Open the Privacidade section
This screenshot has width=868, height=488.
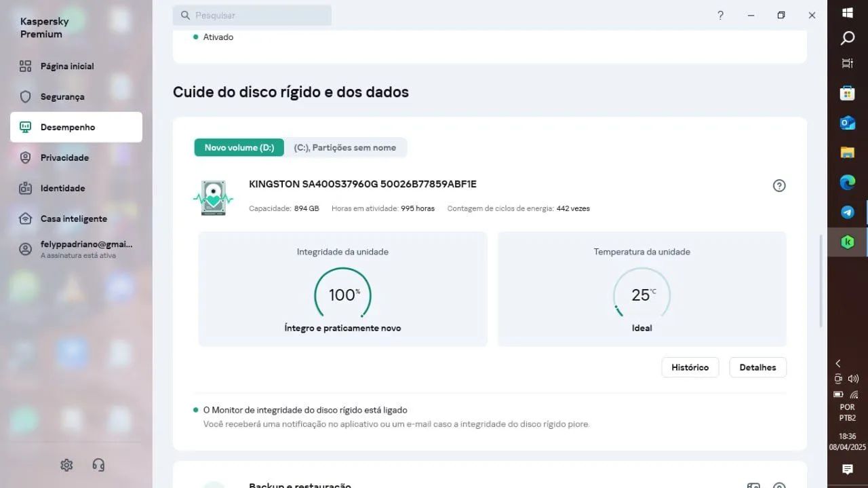pyautogui.click(x=76, y=157)
